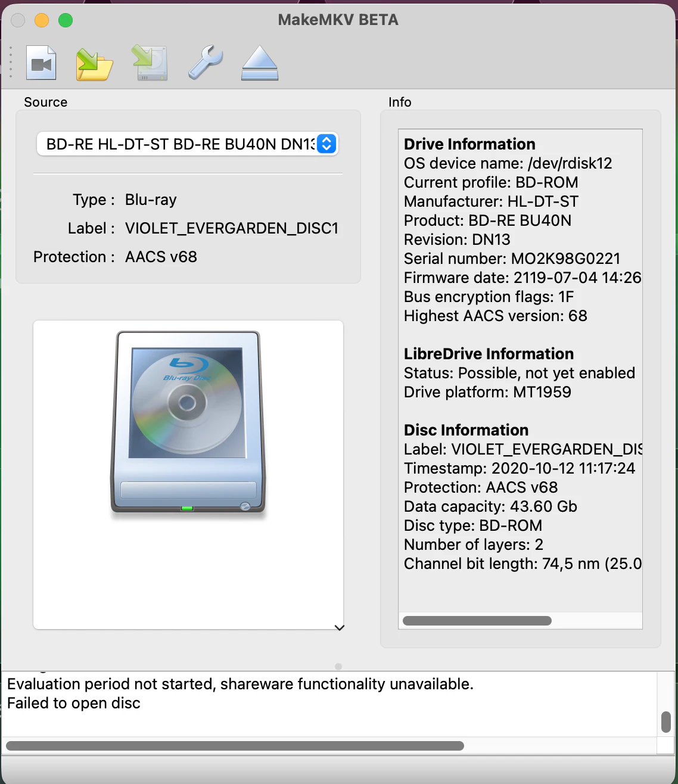
Task: Click 'Bus encryption flags: 1F' line
Action: click(489, 297)
